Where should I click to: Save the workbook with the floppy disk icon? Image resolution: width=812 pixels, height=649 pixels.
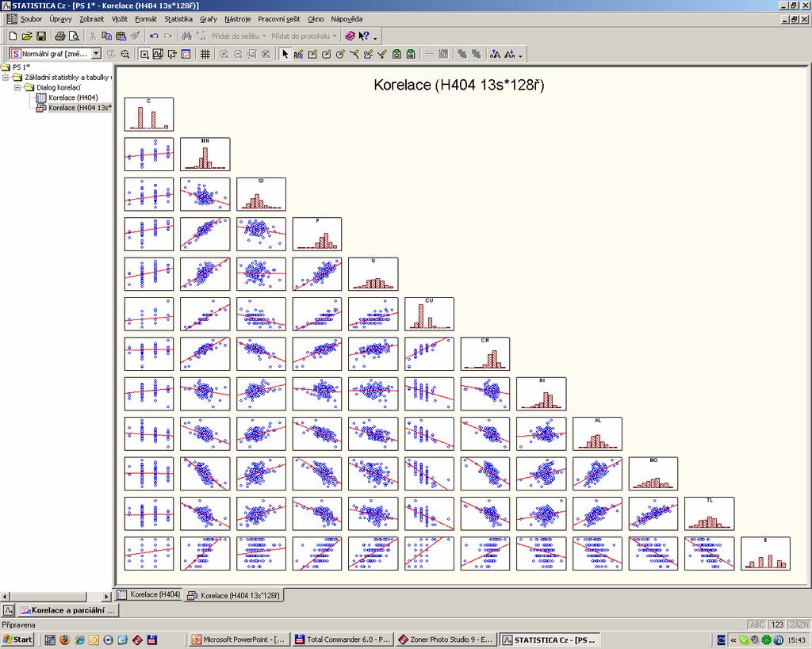click(x=41, y=36)
